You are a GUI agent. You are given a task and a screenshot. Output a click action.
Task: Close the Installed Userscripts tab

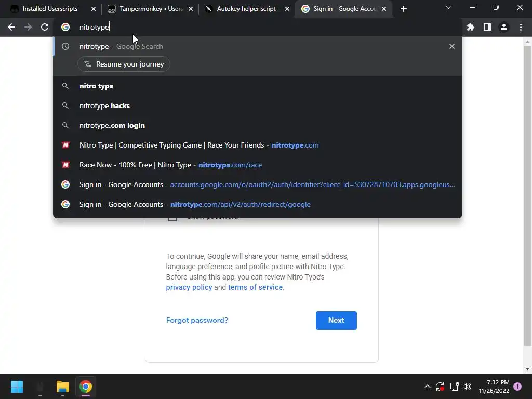point(94,9)
